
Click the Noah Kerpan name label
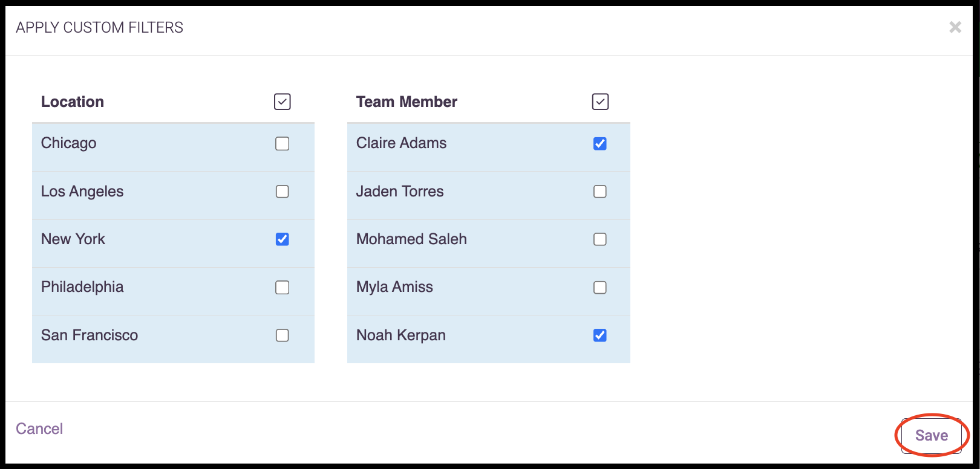tap(401, 335)
